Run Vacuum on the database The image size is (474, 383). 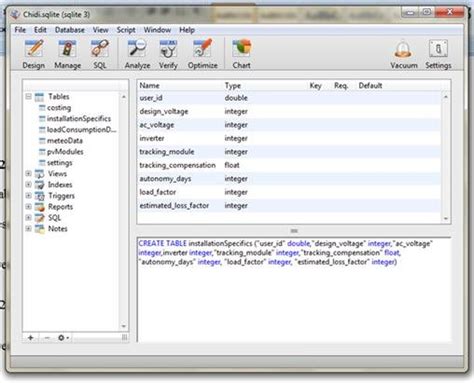[404, 54]
